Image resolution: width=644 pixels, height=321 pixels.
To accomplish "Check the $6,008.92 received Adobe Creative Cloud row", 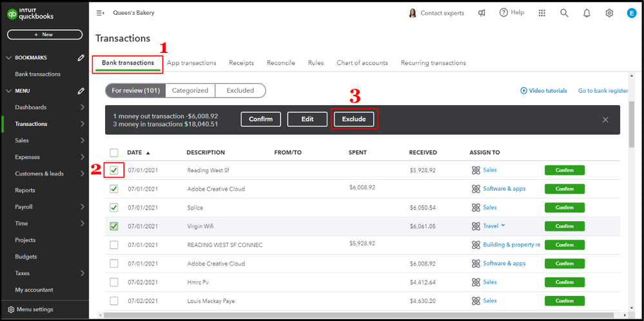I will 114,264.
